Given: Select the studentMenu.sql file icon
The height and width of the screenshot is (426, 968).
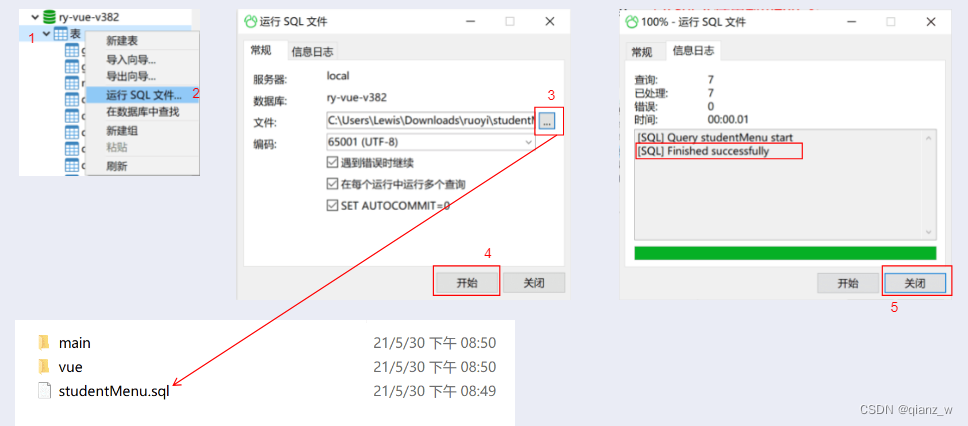Looking at the screenshot, I should (x=44, y=391).
